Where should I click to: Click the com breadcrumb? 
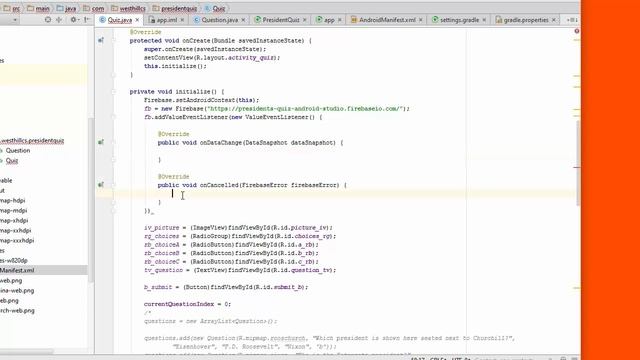point(93,8)
